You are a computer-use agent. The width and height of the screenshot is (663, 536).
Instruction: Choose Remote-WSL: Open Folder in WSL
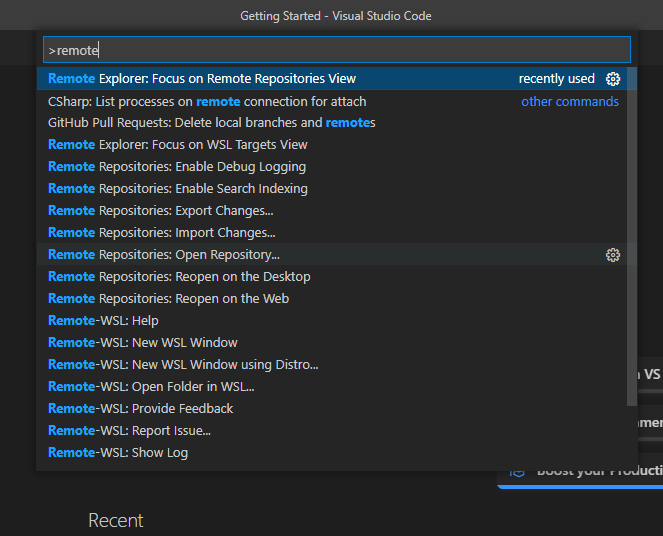(x=151, y=387)
